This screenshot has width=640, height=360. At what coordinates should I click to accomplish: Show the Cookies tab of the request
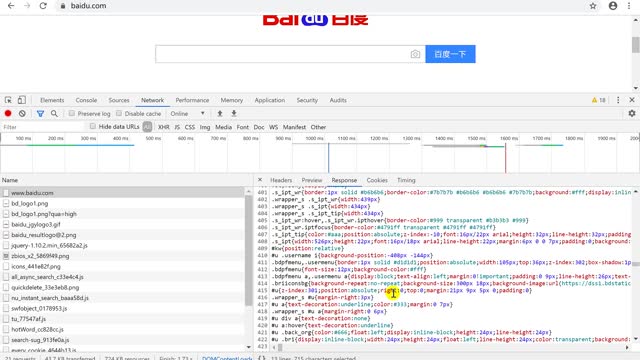tap(377, 180)
